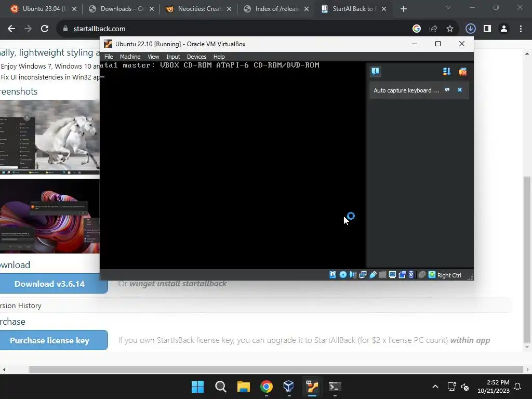Click the Purchase license key button
The height and width of the screenshot is (399, 532).
click(54, 340)
